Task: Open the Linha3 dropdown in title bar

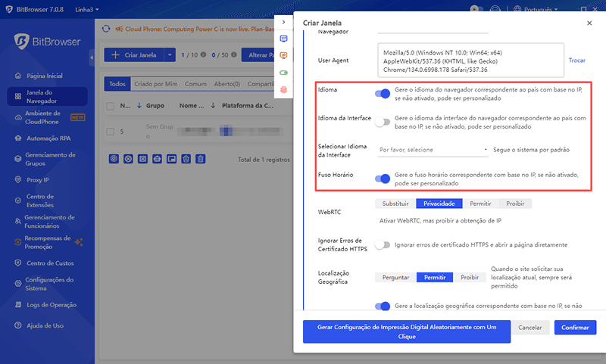Action: pyautogui.click(x=87, y=9)
